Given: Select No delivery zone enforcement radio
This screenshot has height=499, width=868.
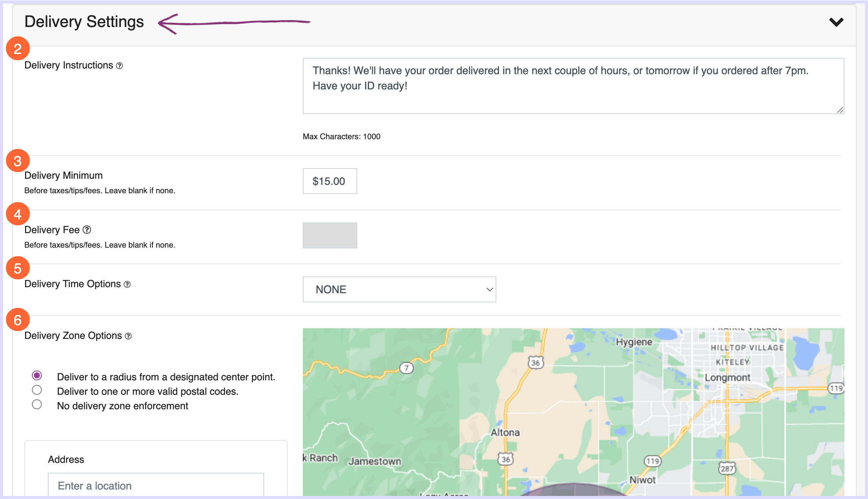Looking at the screenshot, I should [37, 405].
